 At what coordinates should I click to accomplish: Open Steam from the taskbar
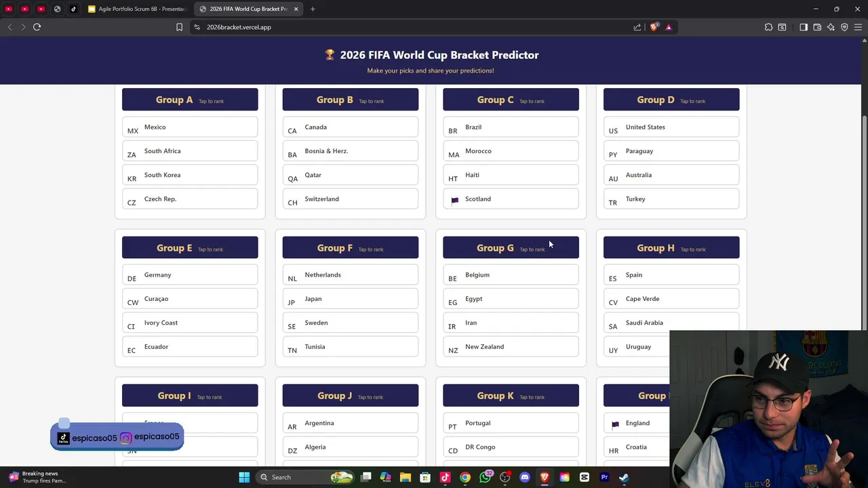624,477
